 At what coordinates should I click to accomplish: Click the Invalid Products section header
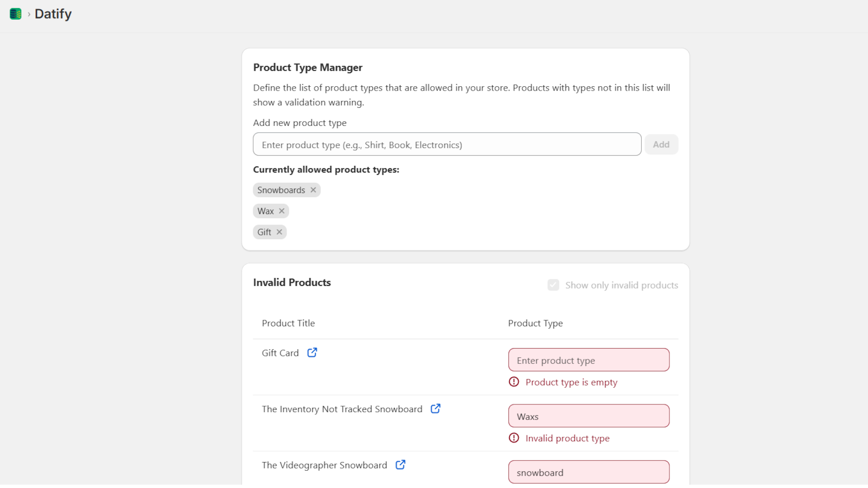pyautogui.click(x=292, y=282)
